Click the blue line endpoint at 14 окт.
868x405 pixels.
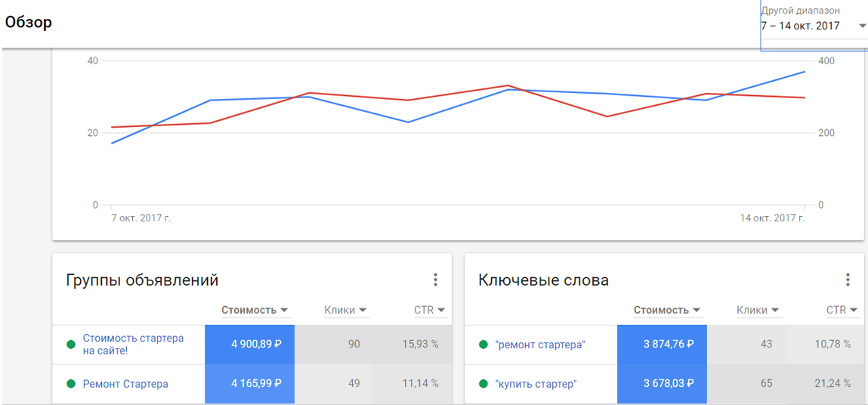coord(805,72)
